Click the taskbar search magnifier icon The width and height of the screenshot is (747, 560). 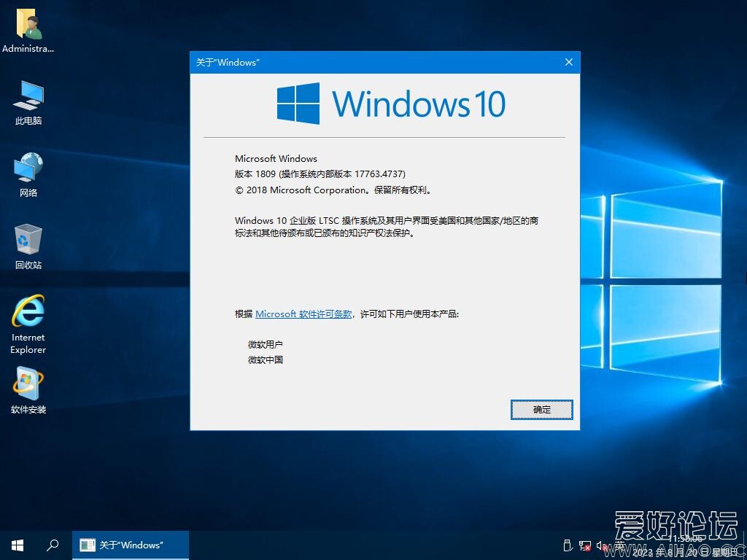(x=53, y=545)
